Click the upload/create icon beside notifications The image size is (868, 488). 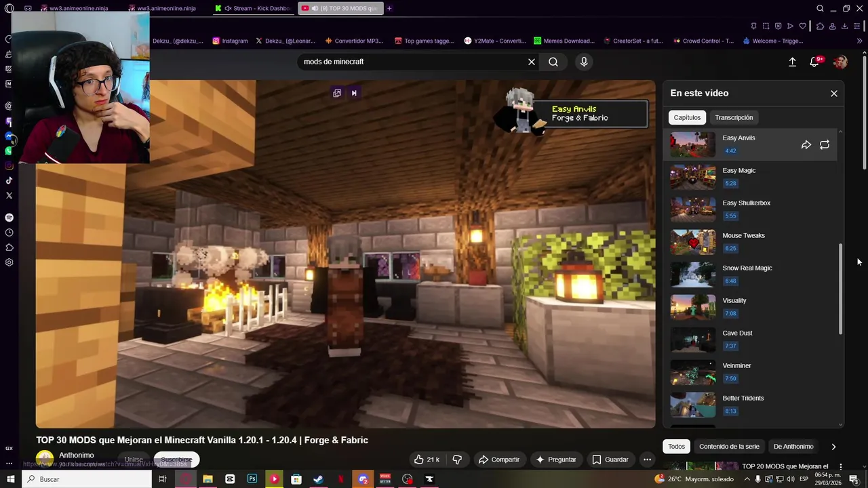point(792,62)
